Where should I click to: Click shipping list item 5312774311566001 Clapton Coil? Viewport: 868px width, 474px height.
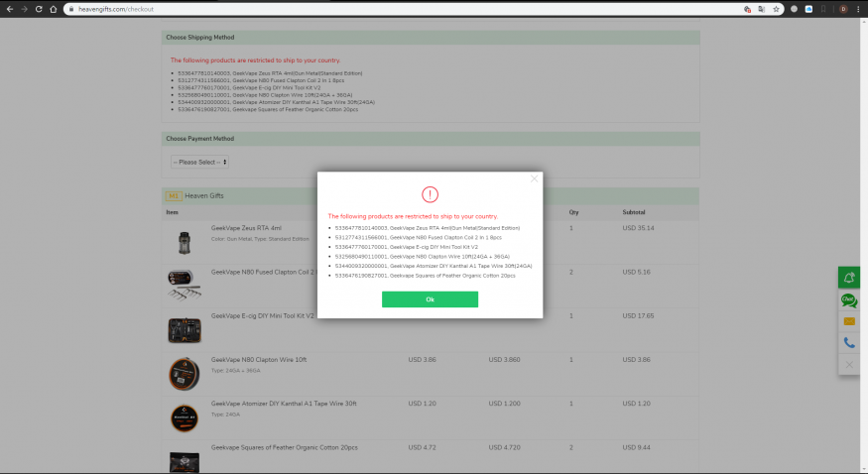coord(261,80)
